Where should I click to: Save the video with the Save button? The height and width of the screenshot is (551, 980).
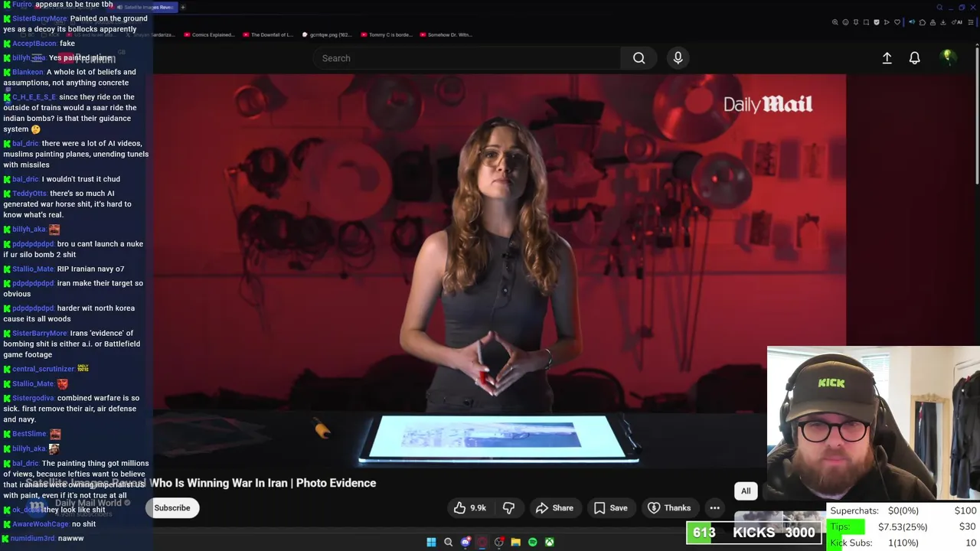(x=610, y=507)
